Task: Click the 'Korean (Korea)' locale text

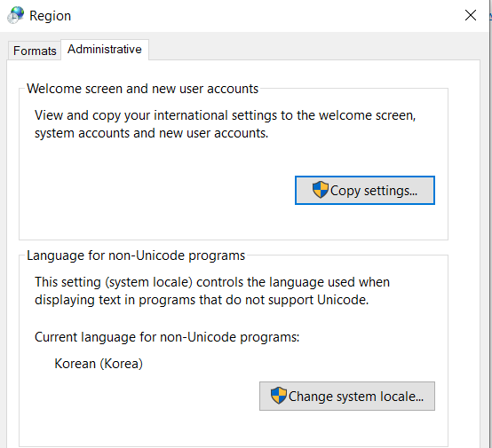Action: coord(99,364)
